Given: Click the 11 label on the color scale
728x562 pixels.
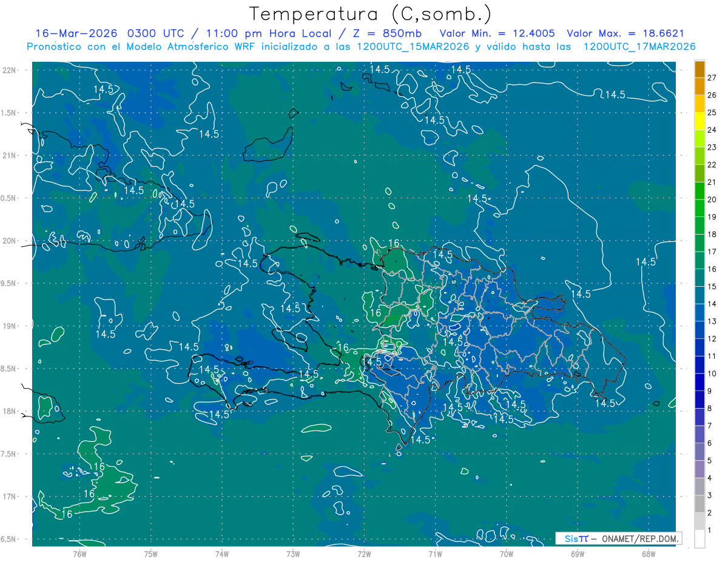Looking at the screenshot, I should tap(712, 356).
